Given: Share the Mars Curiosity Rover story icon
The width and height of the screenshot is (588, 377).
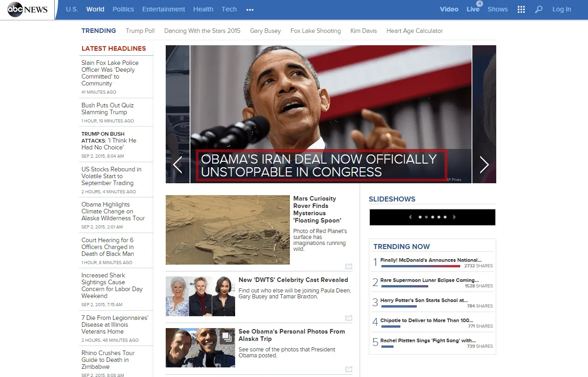Looking at the screenshot, I should [349, 266].
